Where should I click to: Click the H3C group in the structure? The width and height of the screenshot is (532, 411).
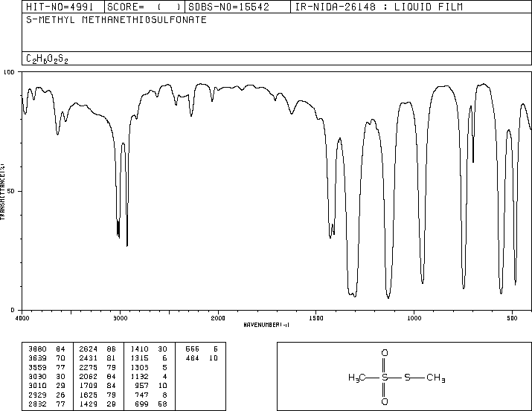(357, 378)
